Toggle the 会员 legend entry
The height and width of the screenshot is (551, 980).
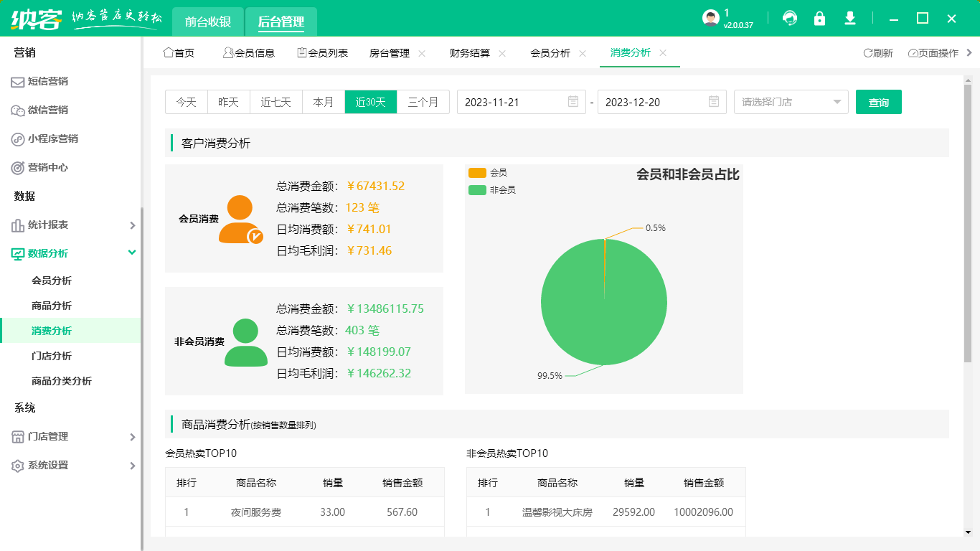click(488, 173)
